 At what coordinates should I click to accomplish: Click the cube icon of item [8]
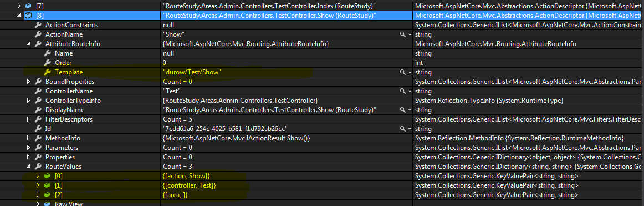[x=28, y=16]
